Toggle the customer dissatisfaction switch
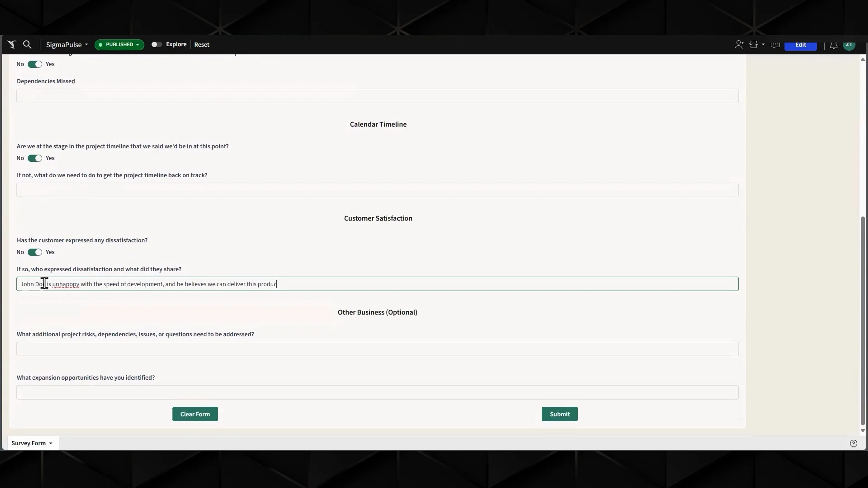Image resolution: width=868 pixels, height=488 pixels. 35,252
